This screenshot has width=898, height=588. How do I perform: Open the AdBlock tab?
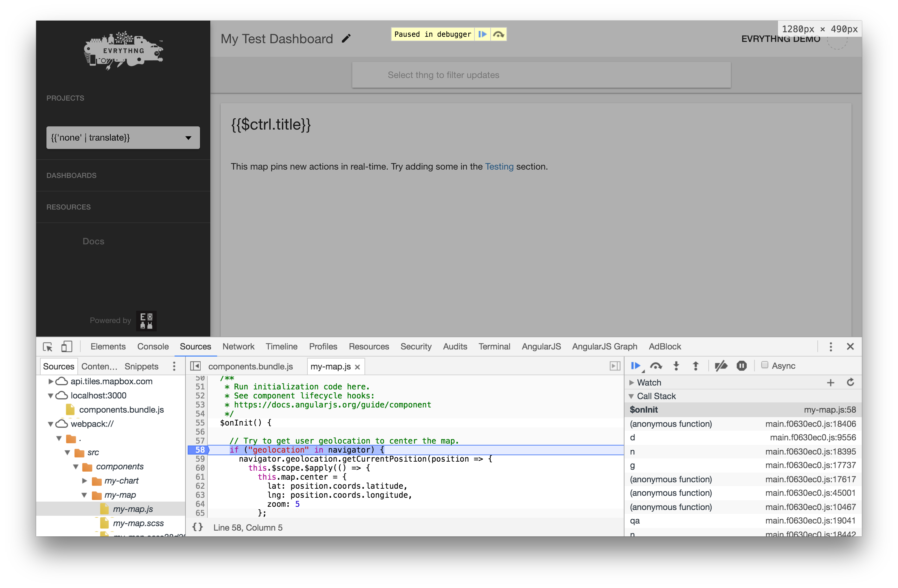click(665, 346)
